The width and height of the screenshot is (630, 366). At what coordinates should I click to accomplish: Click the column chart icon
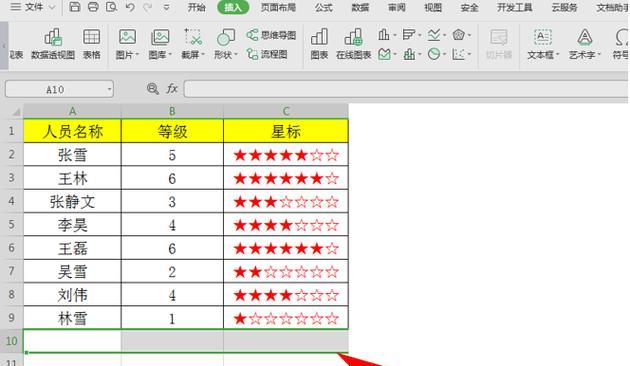pos(384,35)
